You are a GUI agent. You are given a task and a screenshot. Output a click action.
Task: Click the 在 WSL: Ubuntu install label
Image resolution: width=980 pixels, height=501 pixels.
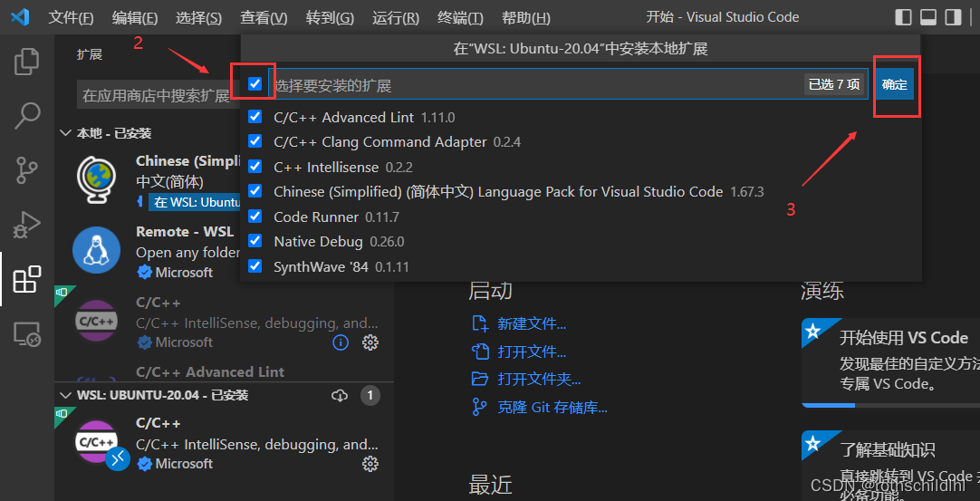pos(195,202)
